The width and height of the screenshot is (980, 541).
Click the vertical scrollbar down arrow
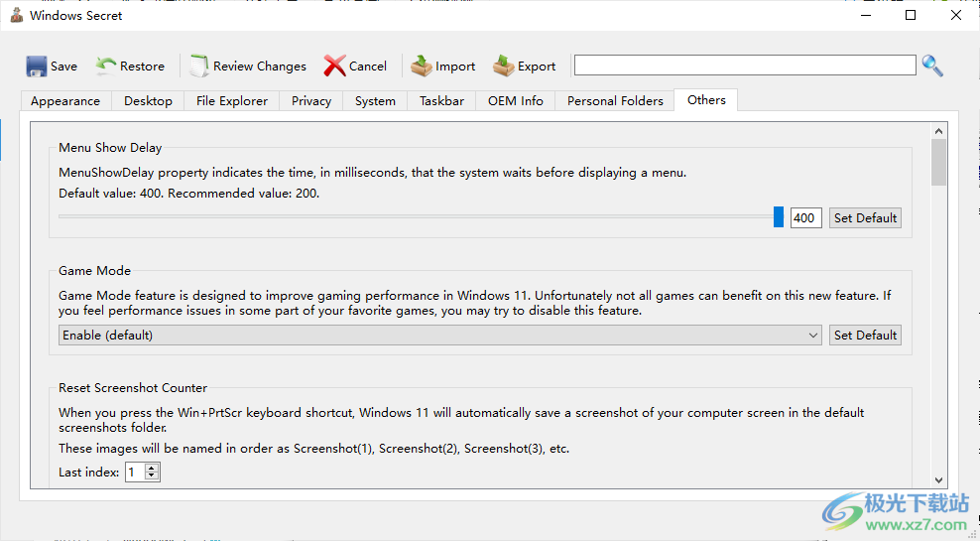(x=938, y=478)
